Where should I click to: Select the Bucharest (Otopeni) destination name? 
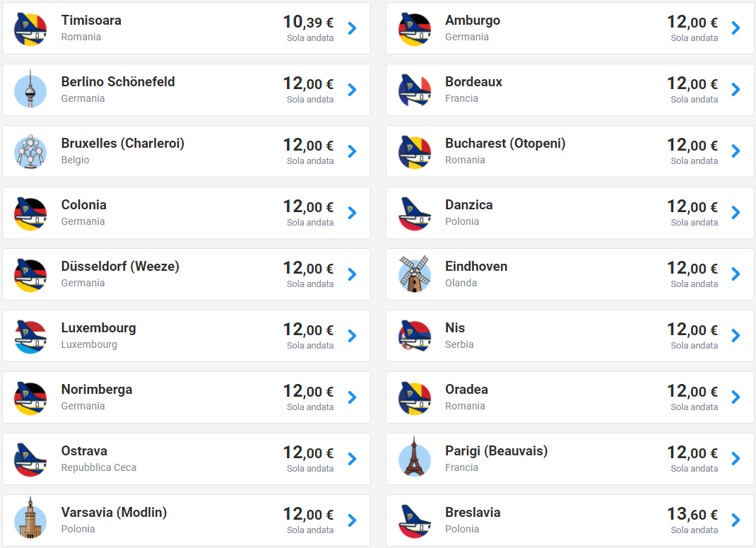click(x=504, y=144)
